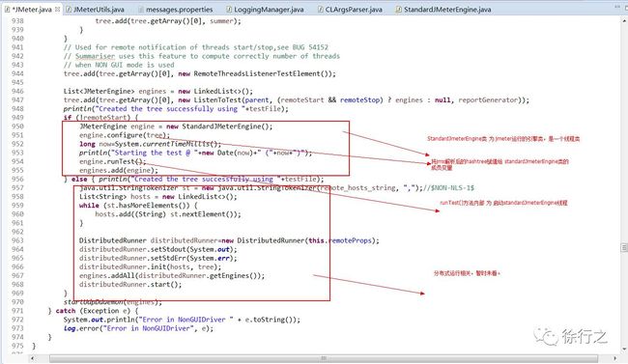Image resolution: width=628 pixels, height=364 pixels.
Task: Click the StandardJMeterEngine.java tab's Java file icon
Action: [x=398, y=10]
